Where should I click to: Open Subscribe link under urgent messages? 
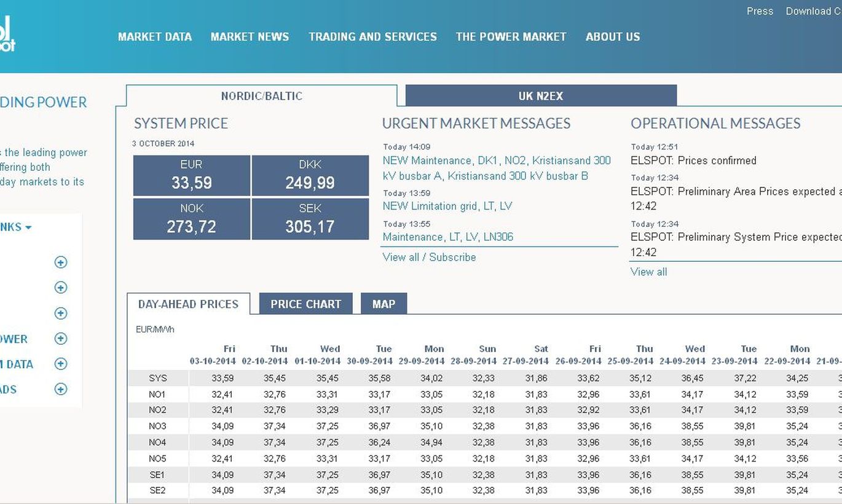click(x=452, y=257)
